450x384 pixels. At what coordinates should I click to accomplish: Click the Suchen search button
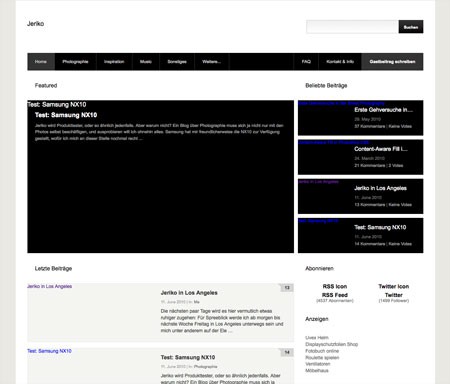click(411, 27)
